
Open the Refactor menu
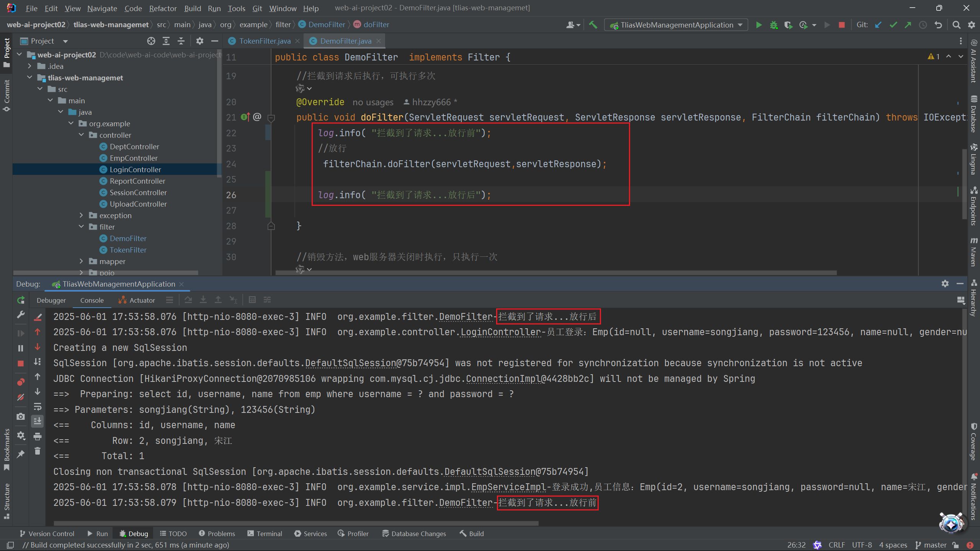pyautogui.click(x=163, y=8)
